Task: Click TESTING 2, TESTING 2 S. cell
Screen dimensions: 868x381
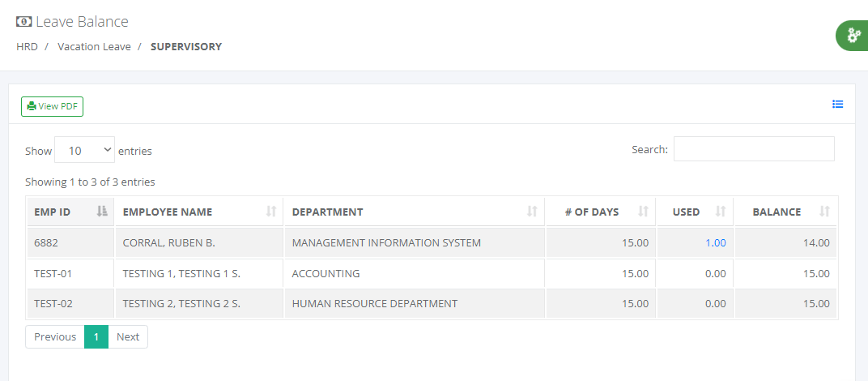Action: tap(199, 304)
